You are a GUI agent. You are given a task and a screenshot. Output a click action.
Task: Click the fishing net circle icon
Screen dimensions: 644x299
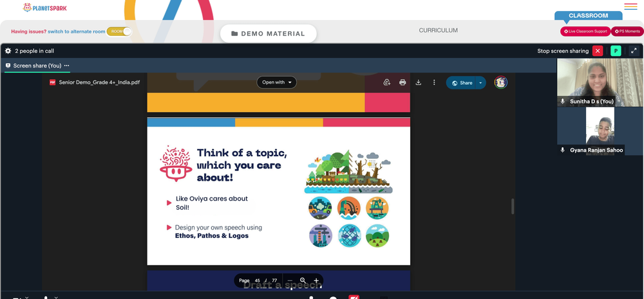349,235
